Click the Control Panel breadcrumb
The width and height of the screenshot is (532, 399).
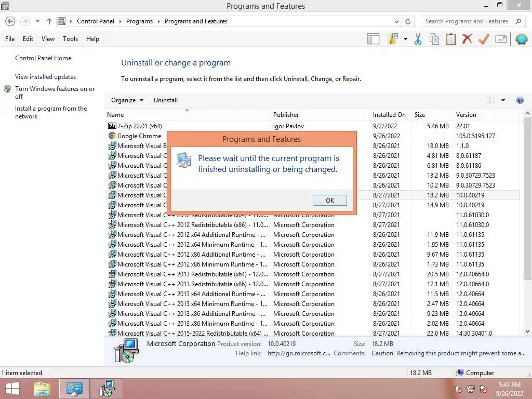point(96,21)
